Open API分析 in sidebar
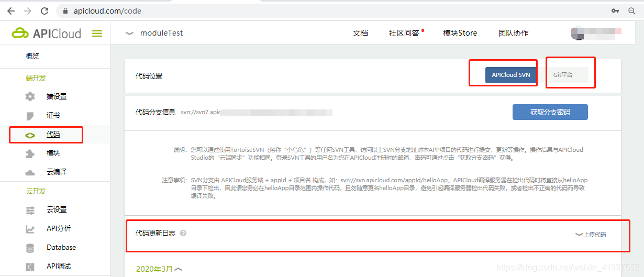The width and height of the screenshot is (644, 277). (x=59, y=228)
